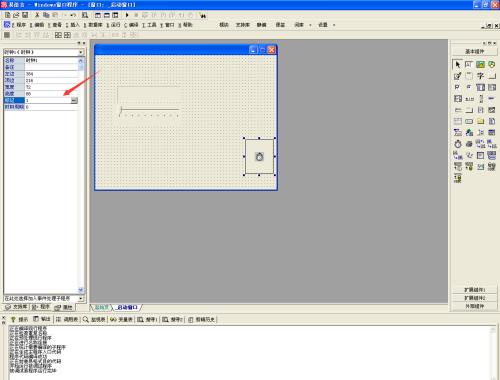Image resolution: width=500 pixels, height=380 pixels.
Task: Click the yellow folder component icon in the palette
Action: click(480, 121)
